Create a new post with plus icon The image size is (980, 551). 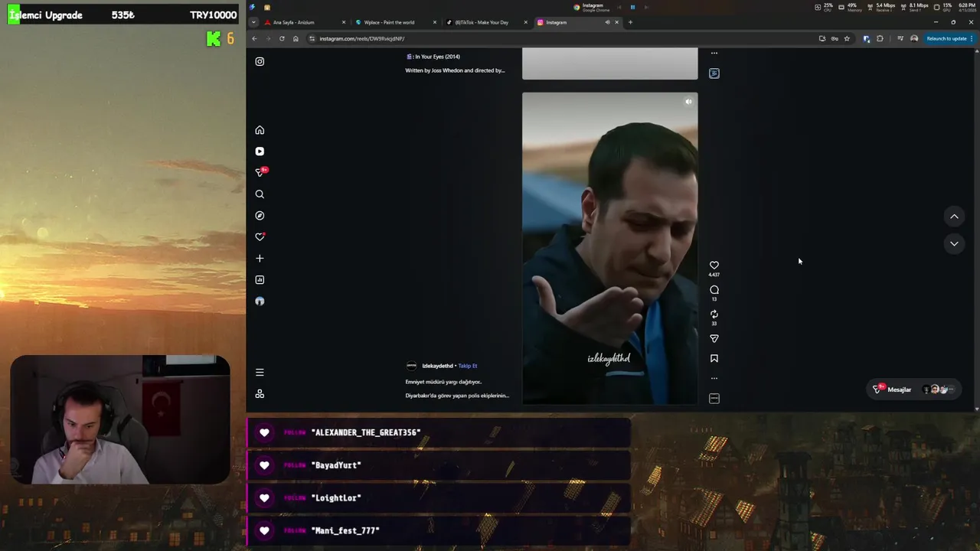(260, 259)
